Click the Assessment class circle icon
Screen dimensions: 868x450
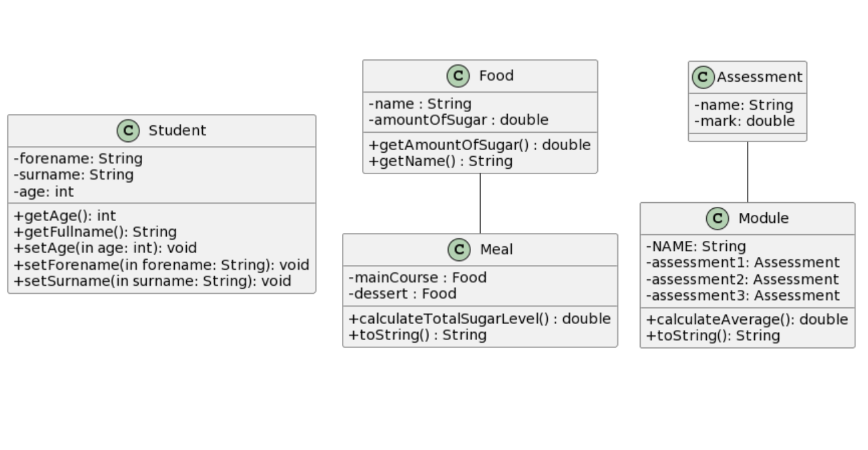[x=703, y=77]
